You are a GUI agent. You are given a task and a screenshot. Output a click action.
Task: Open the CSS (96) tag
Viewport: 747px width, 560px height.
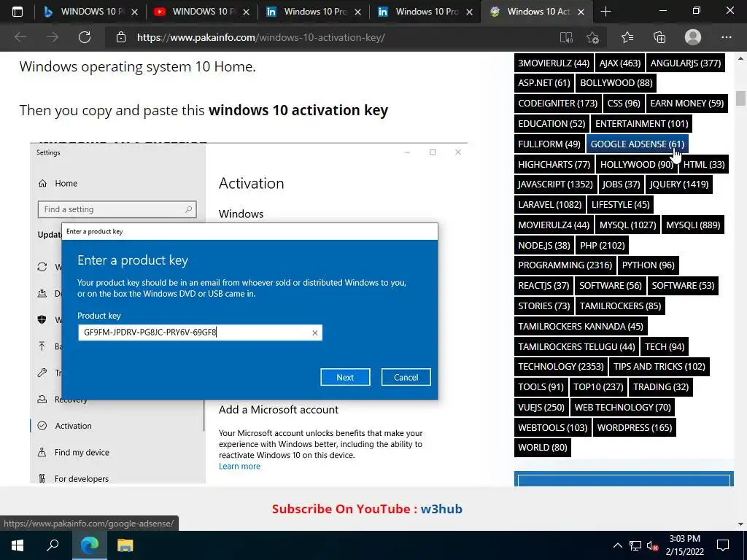point(624,104)
